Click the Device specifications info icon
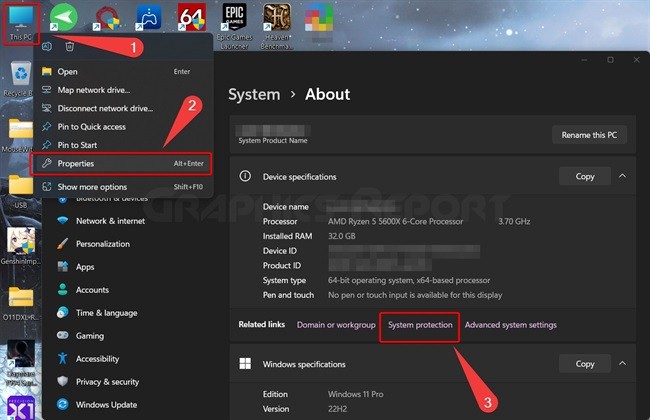Screen dimensions: 650x420 coord(245,176)
